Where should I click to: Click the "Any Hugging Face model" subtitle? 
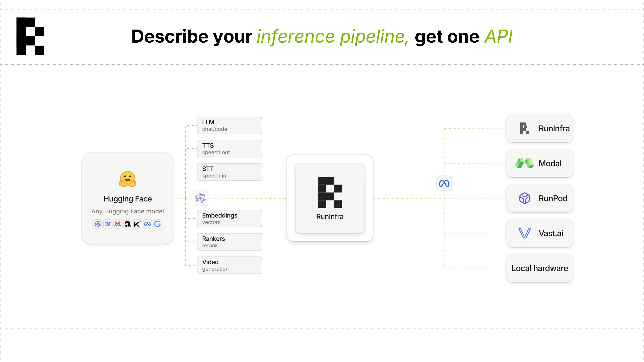point(128,211)
